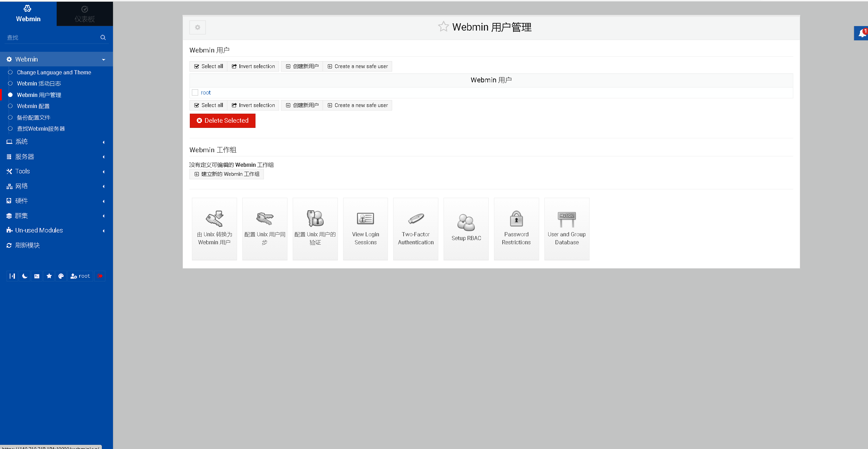The height and width of the screenshot is (449, 868).
Task: Check the root user checkbox
Action: coord(195,92)
